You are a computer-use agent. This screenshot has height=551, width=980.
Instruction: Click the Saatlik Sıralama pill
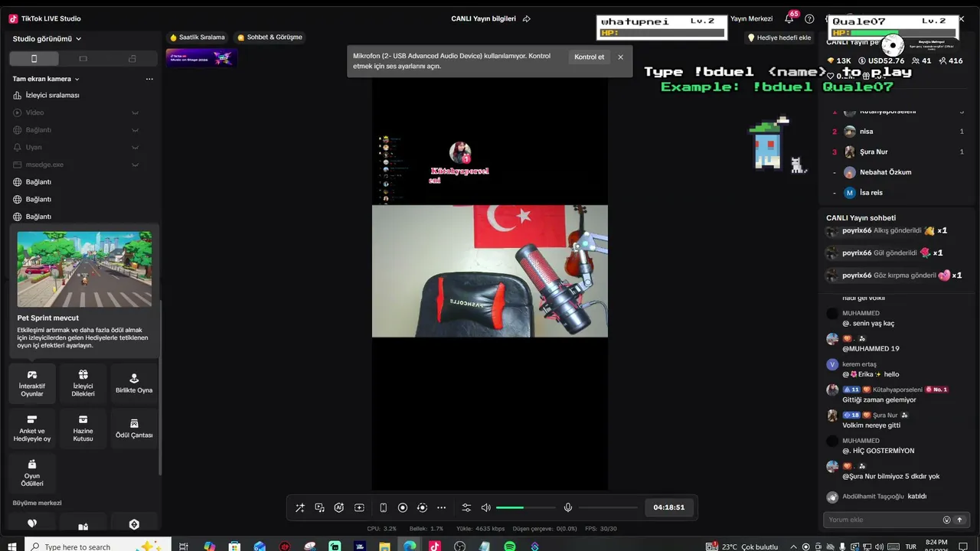pyautogui.click(x=198, y=37)
